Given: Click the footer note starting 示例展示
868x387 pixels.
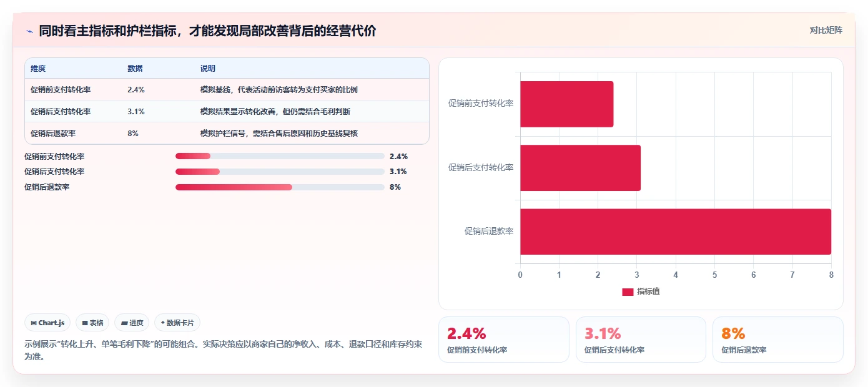Looking at the screenshot, I should click(x=224, y=351).
